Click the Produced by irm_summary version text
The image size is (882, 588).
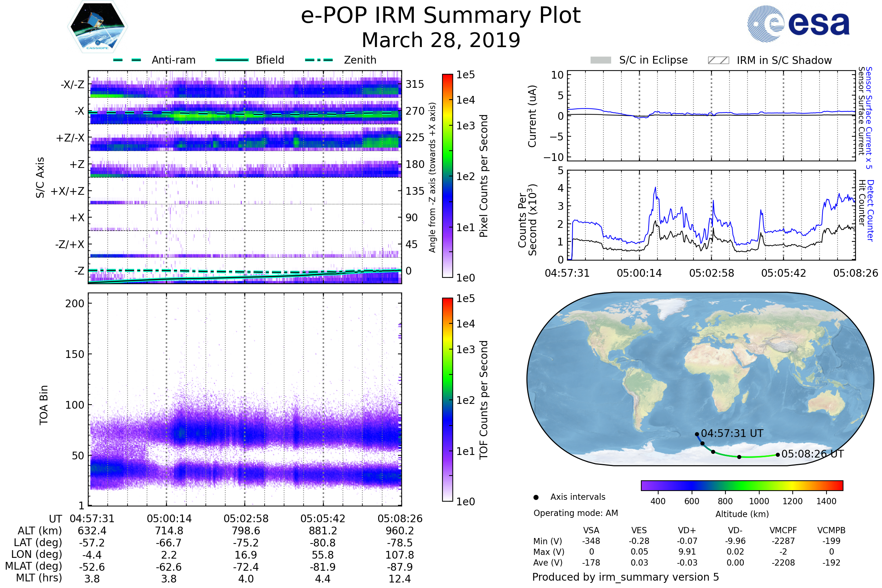(625, 577)
